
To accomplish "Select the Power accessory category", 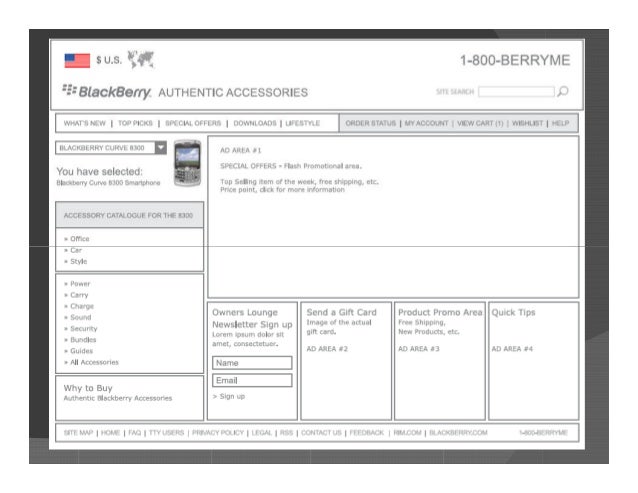I will point(80,284).
